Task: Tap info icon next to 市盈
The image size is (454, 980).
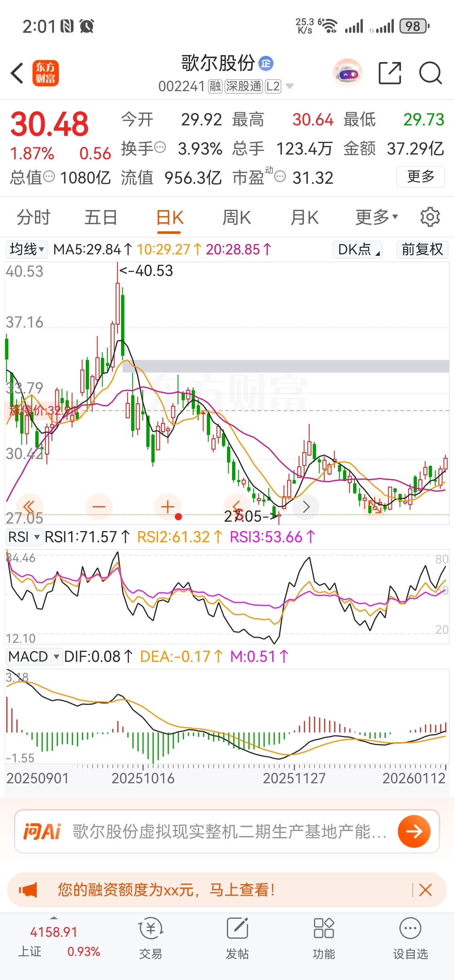Action: (280, 177)
